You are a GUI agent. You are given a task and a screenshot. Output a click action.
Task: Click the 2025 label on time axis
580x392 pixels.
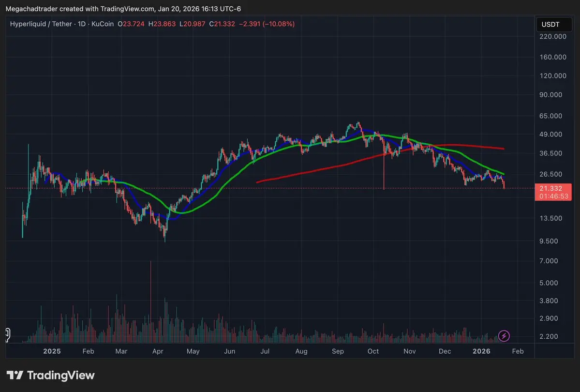pyautogui.click(x=52, y=351)
